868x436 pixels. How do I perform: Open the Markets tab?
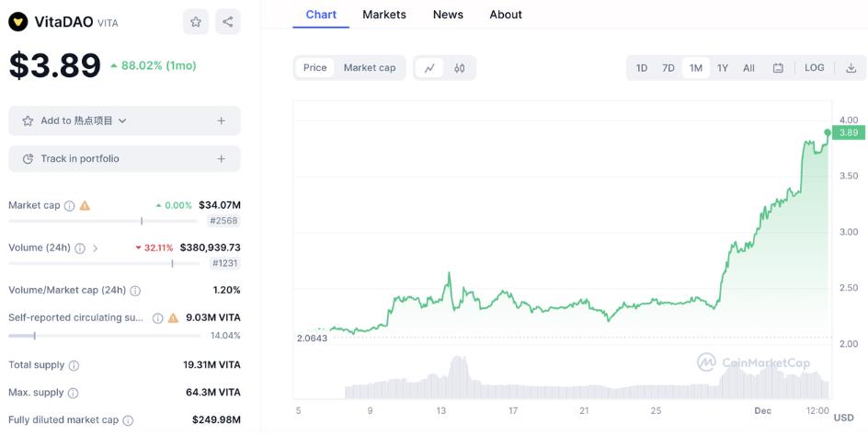tap(384, 15)
